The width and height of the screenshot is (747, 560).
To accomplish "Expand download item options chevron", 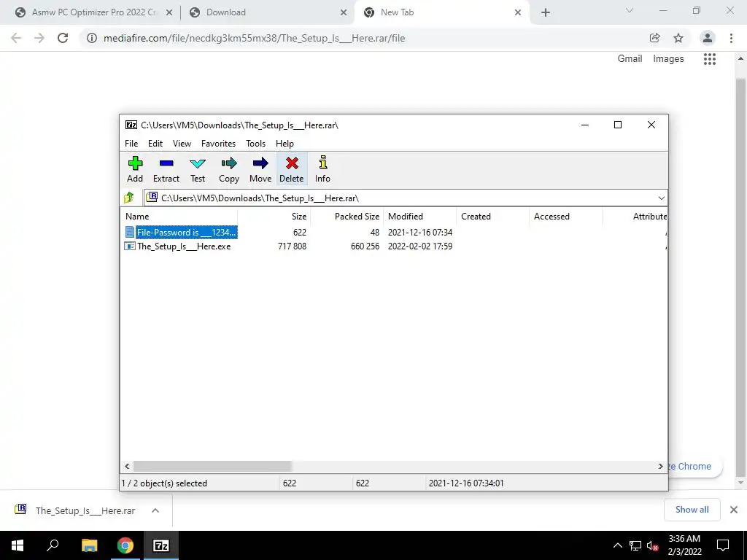I will (x=155, y=510).
